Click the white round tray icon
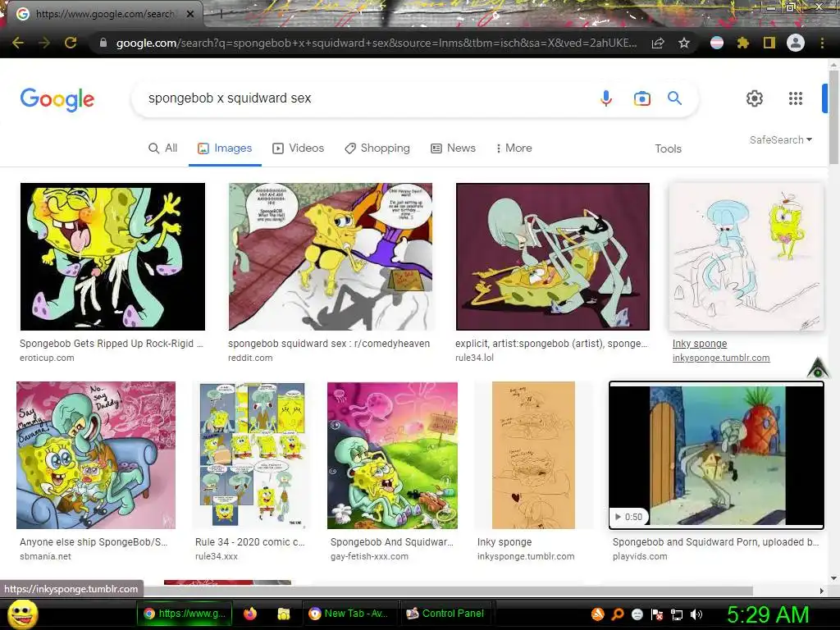Image resolution: width=840 pixels, height=630 pixels. tap(637, 614)
